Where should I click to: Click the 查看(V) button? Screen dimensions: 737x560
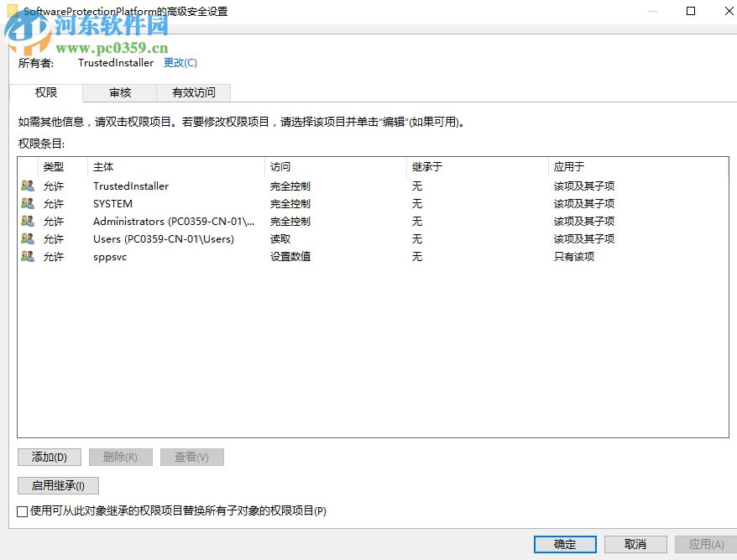[191, 457]
